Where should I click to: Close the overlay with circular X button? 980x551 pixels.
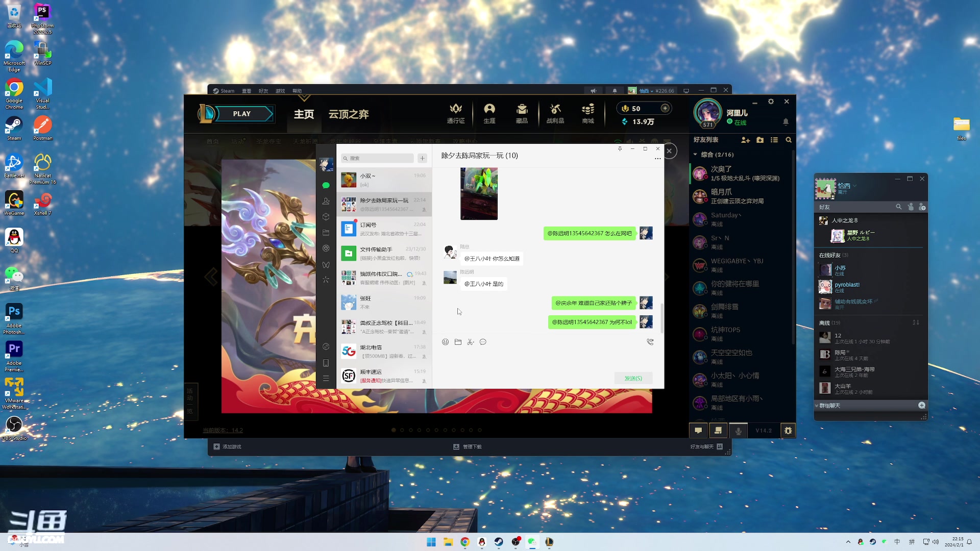pyautogui.click(x=669, y=151)
